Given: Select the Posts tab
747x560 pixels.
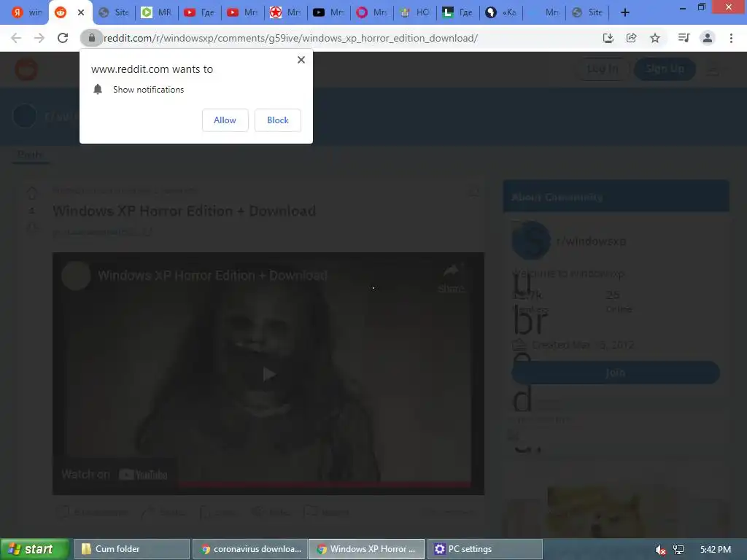Looking at the screenshot, I should pyautogui.click(x=30, y=155).
